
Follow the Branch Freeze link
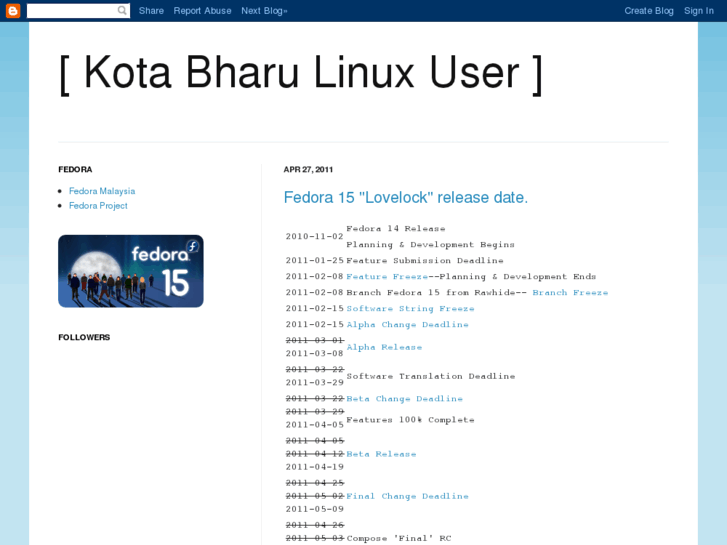coord(570,293)
